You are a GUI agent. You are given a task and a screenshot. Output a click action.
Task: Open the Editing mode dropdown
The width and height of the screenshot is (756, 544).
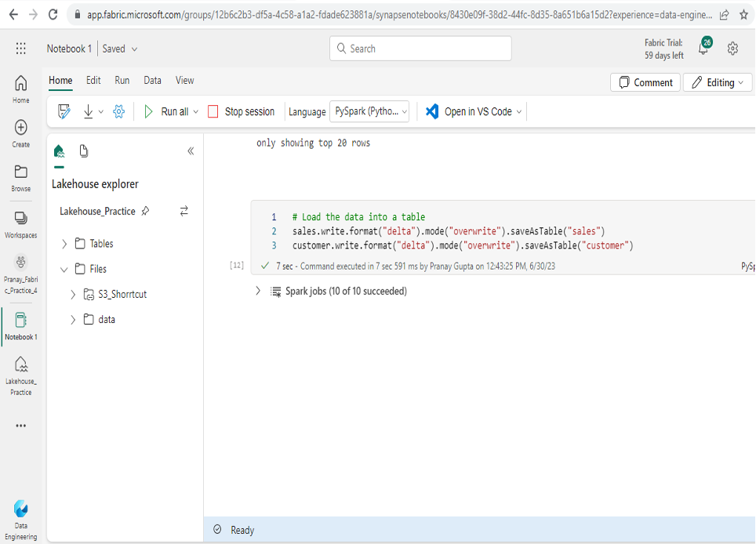[718, 82]
